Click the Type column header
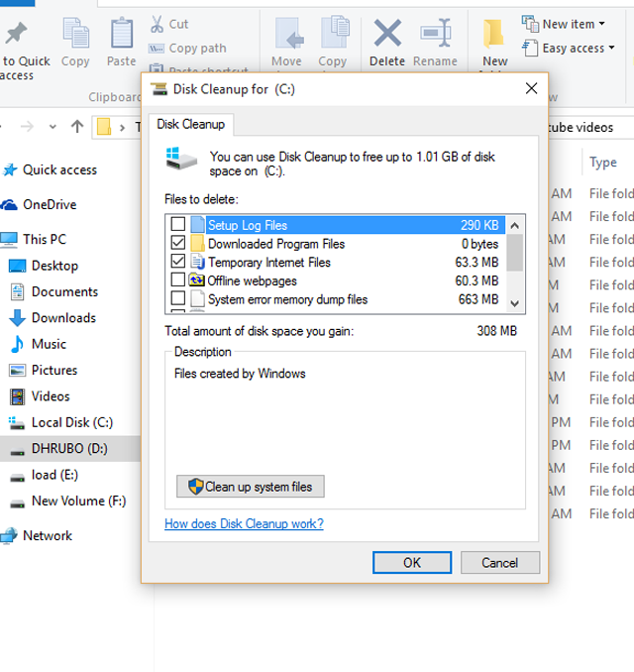Screen dimensions: 634x672 (x=602, y=163)
